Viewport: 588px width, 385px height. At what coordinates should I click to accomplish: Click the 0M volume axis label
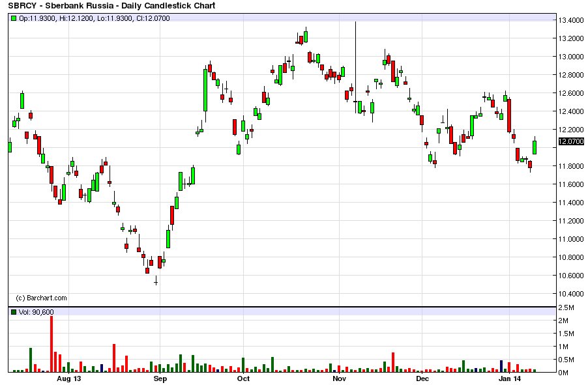point(563,373)
